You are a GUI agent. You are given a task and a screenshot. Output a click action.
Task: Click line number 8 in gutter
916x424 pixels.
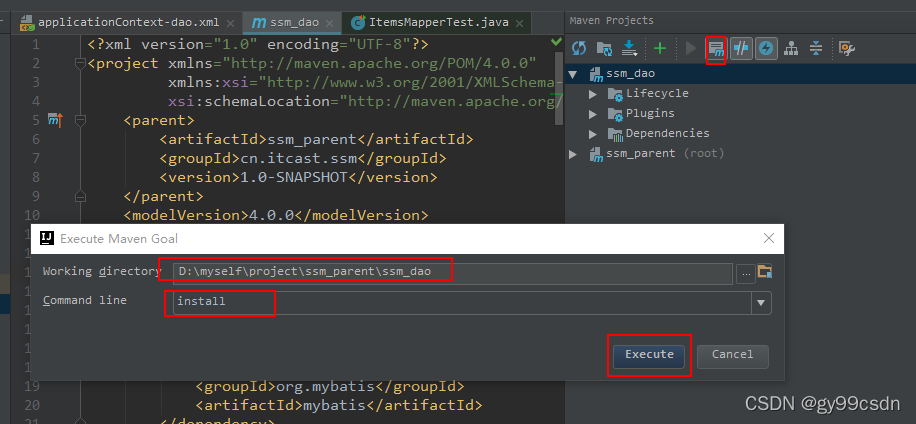click(x=36, y=177)
